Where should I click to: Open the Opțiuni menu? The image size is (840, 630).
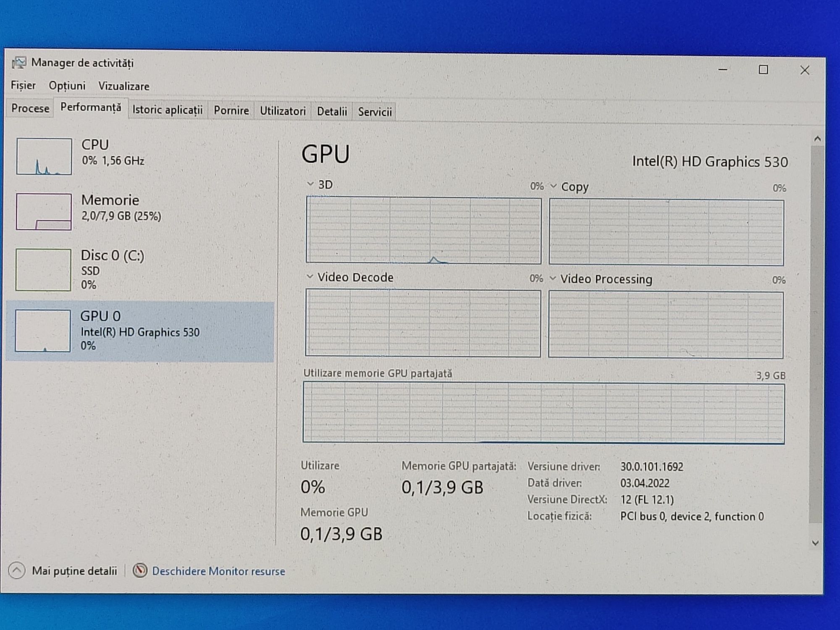pos(67,86)
